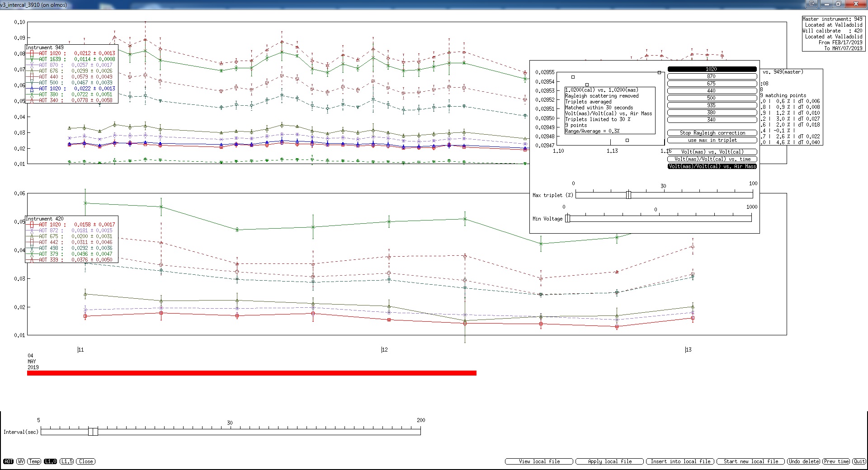Click the red time-range bar under the plots

tap(252, 373)
